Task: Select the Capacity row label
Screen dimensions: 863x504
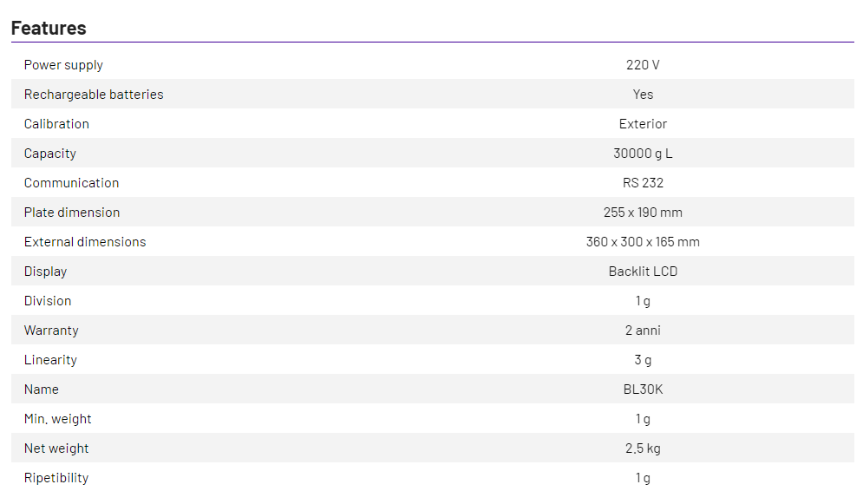Action: coord(50,154)
